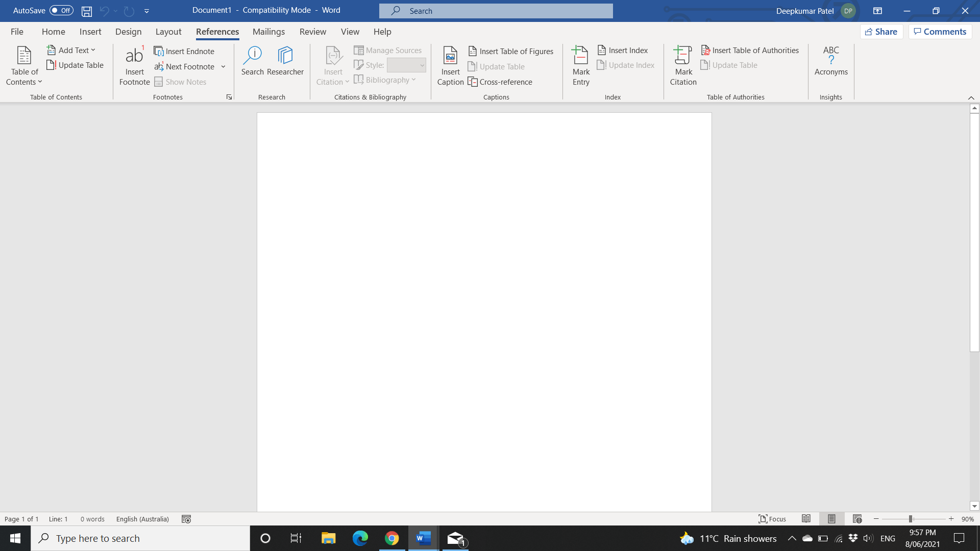Click the Save icon in title bar
The height and width of the screenshot is (551, 980).
[x=87, y=11]
